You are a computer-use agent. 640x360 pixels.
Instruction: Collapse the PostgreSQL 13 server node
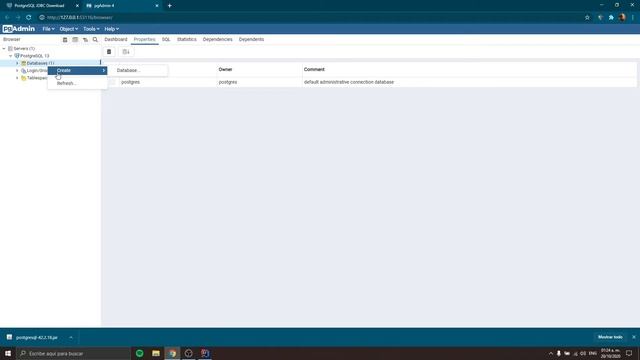tap(11, 56)
